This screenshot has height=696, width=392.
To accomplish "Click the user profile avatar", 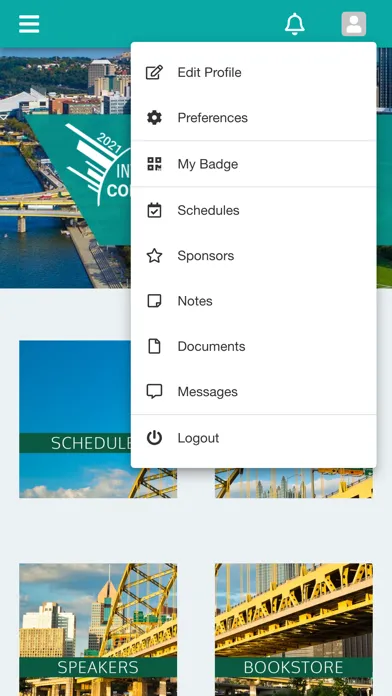I will coord(354,24).
